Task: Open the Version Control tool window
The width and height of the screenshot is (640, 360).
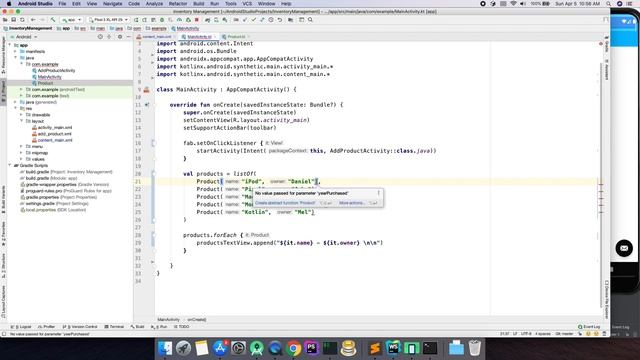Action: (80, 327)
